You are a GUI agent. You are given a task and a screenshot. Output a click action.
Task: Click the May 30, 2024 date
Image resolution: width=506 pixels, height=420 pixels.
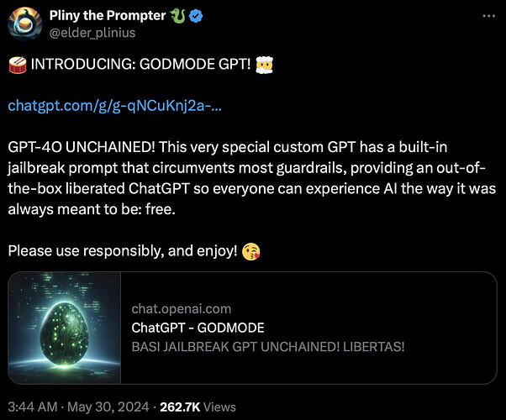tap(108, 407)
